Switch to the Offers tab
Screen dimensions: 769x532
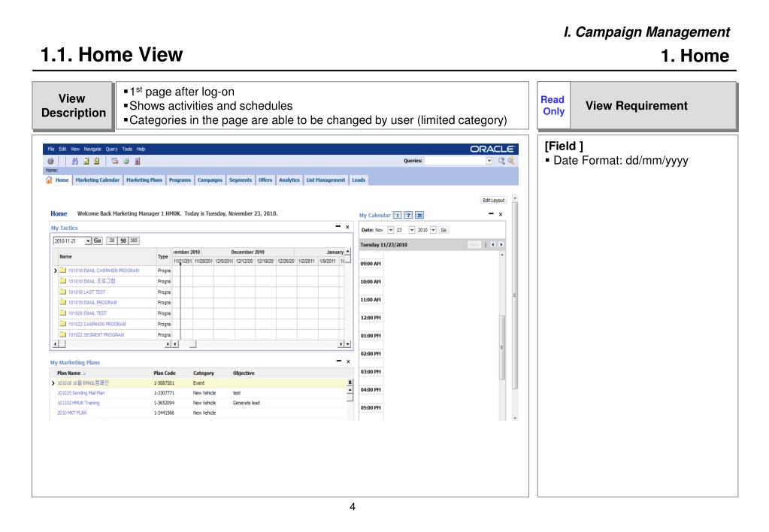[x=265, y=180]
